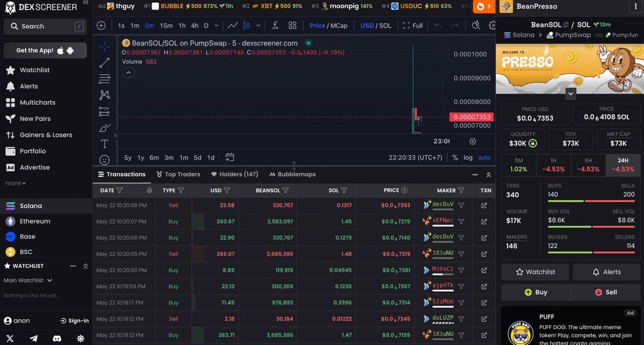Screen dimensions: 644x345
Task: Expand the token banner chevron
Action: click(x=571, y=94)
